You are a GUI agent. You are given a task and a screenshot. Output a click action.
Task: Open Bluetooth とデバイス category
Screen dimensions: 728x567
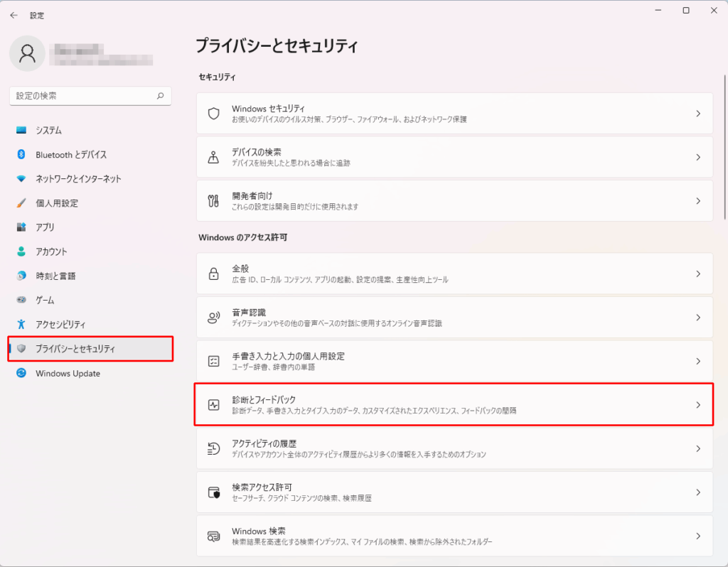pyautogui.click(x=90, y=154)
